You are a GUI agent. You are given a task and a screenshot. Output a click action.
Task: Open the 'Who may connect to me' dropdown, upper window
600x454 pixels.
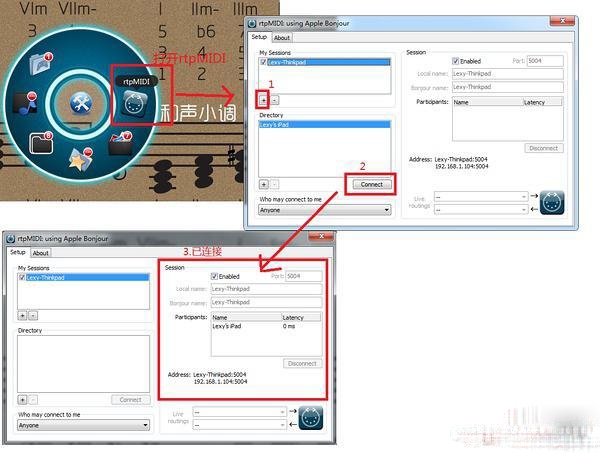(324, 210)
